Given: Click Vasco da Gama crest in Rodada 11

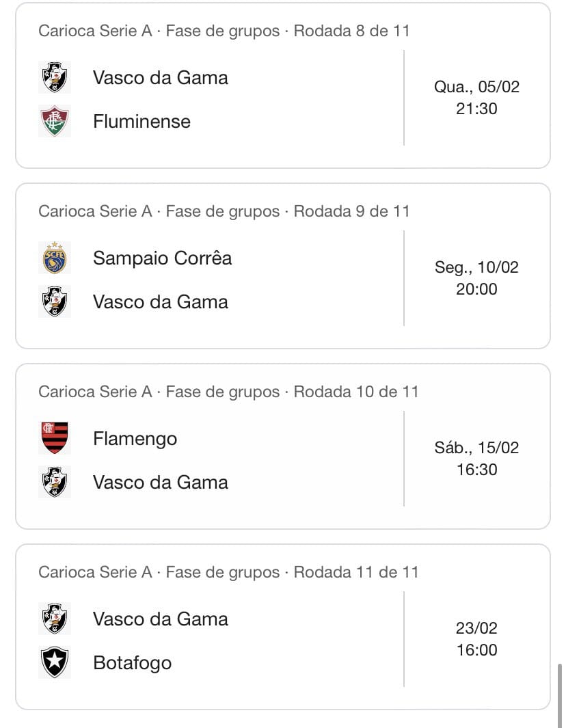Looking at the screenshot, I should pos(55,619).
